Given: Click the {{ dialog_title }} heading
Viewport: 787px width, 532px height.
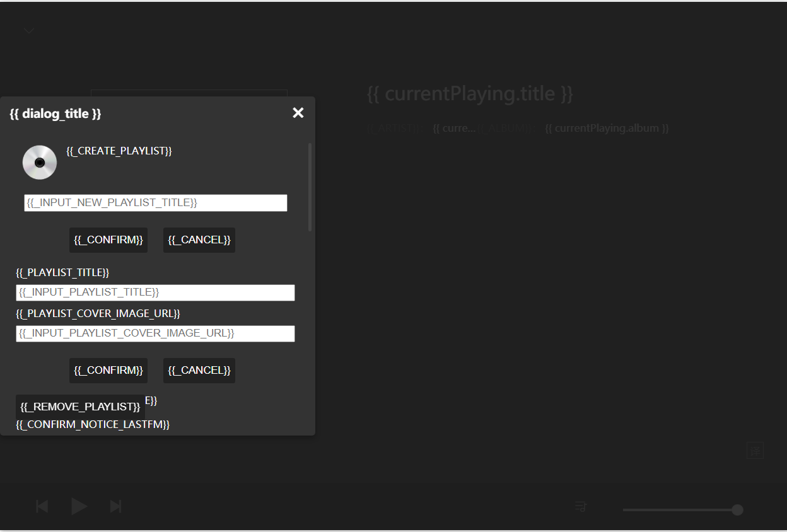Looking at the screenshot, I should click(x=55, y=113).
